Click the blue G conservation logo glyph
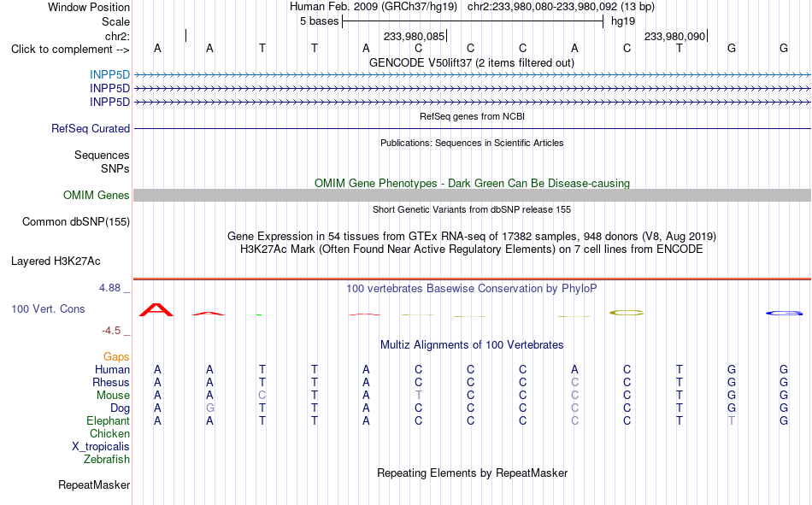The height and width of the screenshot is (505, 812). [784, 313]
